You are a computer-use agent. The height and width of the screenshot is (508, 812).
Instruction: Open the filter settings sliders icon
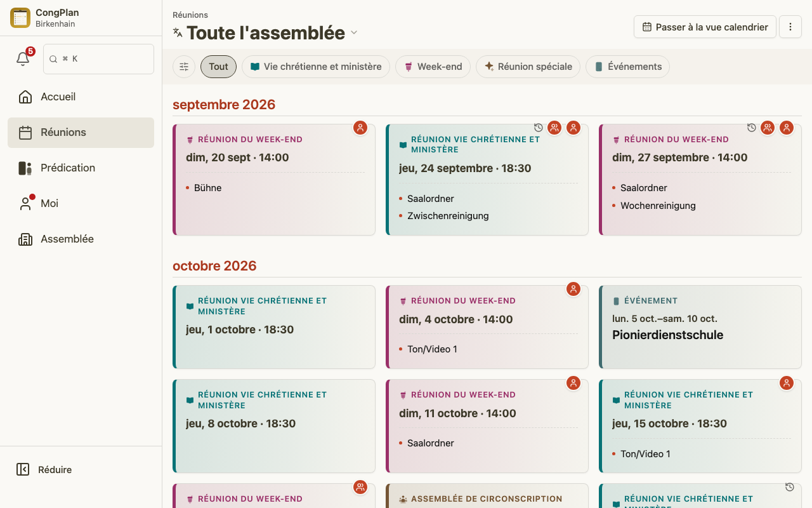coord(184,67)
